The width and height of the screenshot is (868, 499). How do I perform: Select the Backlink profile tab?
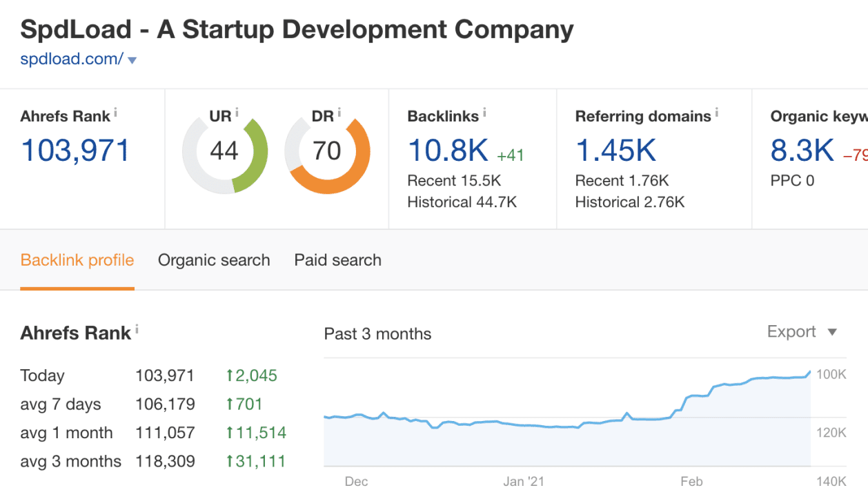77,260
